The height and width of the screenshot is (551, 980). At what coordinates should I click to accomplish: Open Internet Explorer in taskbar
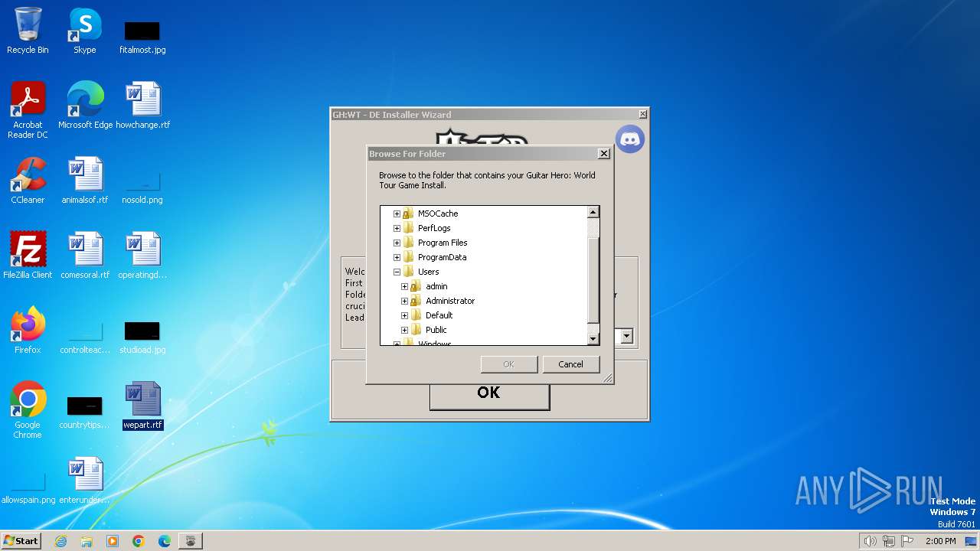click(60, 541)
